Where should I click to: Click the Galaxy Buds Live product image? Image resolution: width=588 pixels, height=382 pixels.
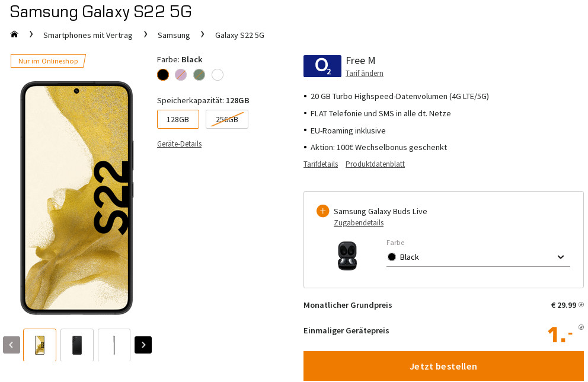[347, 256]
